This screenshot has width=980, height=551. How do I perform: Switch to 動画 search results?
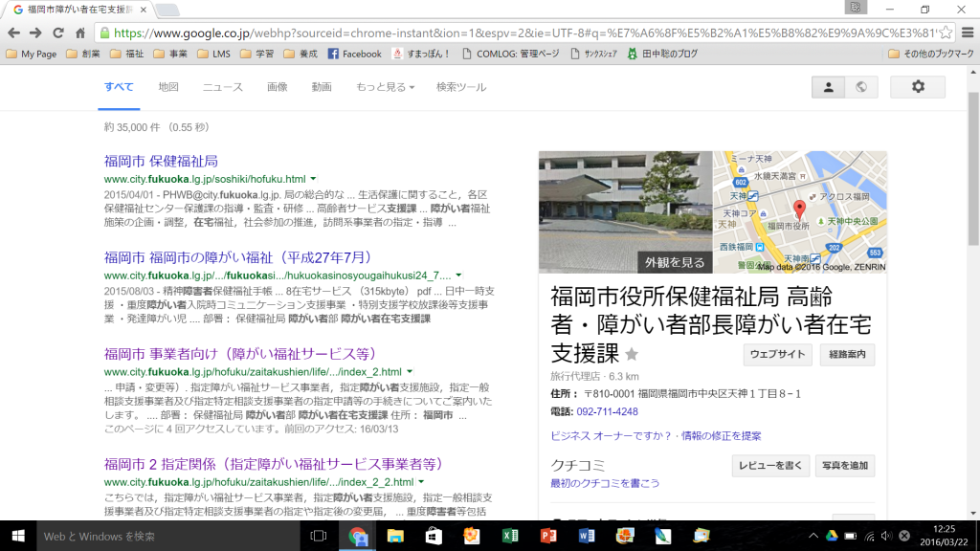point(322,87)
